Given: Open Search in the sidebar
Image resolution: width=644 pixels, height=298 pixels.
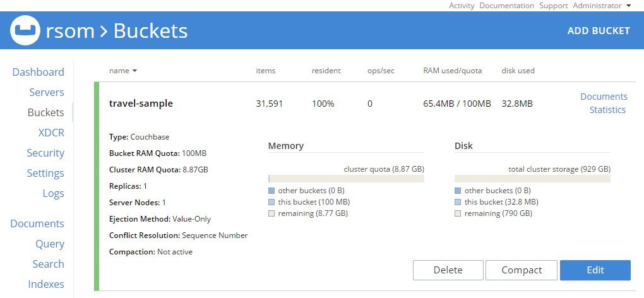Looking at the screenshot, I should (49, 264).
